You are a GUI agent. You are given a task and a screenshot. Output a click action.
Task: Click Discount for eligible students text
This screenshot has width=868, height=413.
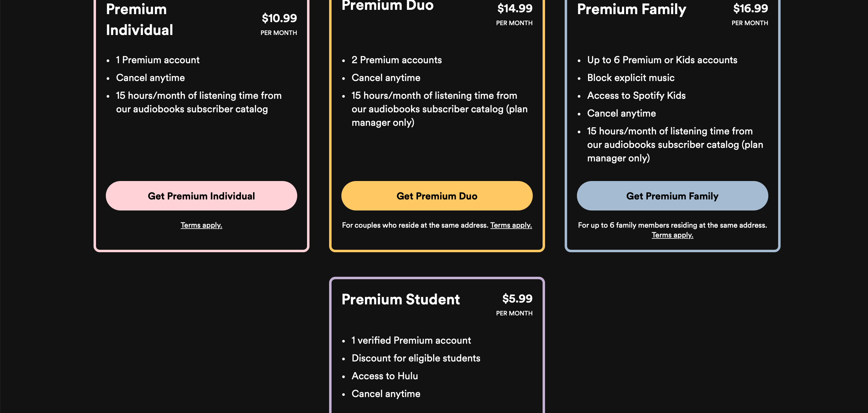tap(416, 358)
